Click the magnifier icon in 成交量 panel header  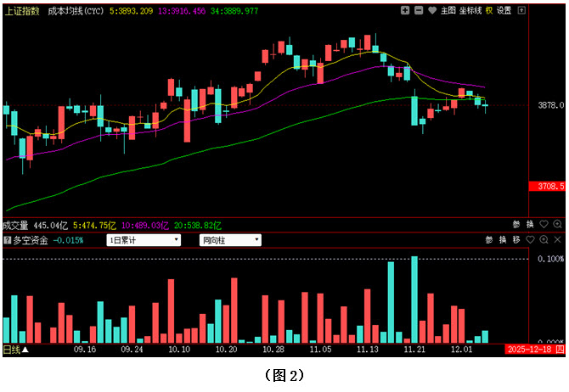pos(557,225)
